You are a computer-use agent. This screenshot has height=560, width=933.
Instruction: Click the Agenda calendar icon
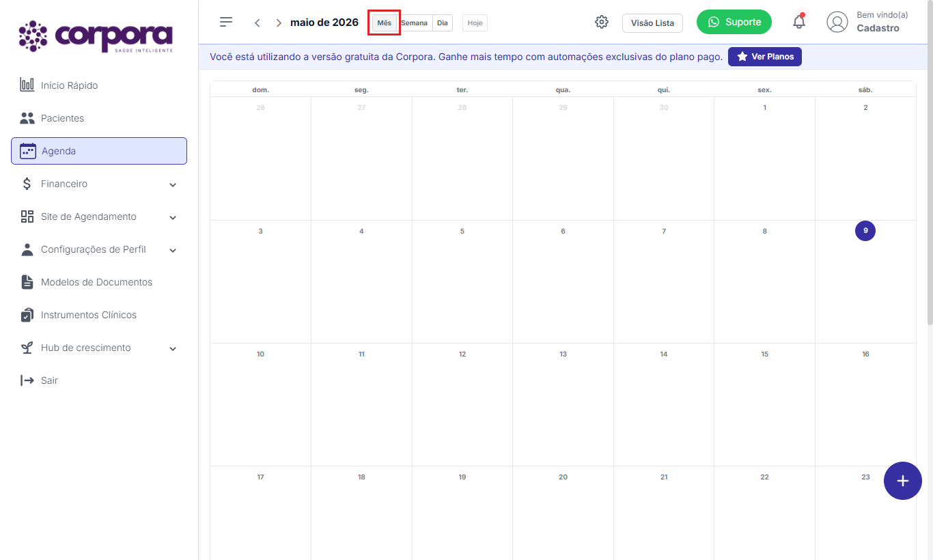tap(28, 151)
